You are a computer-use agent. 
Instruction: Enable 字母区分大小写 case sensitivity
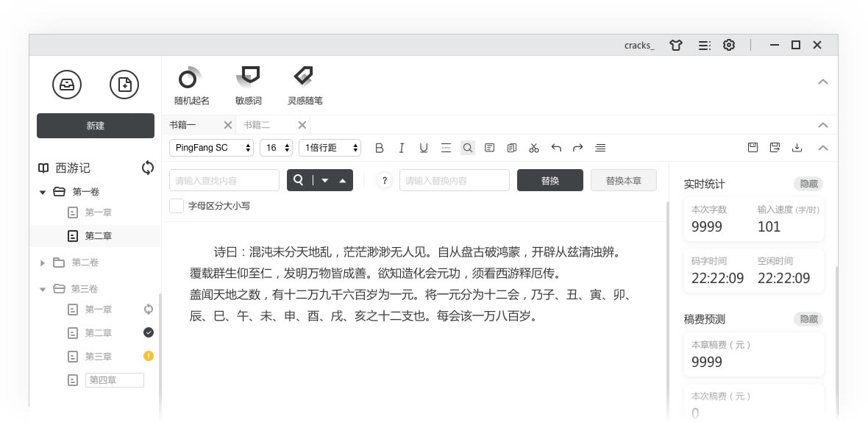[177, 206]
